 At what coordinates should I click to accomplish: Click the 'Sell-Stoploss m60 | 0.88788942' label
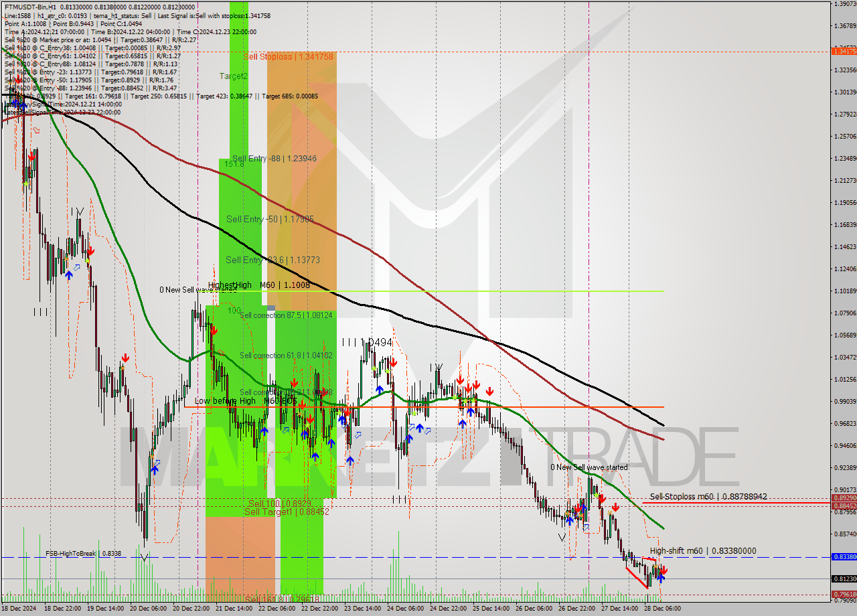(708, 497)
